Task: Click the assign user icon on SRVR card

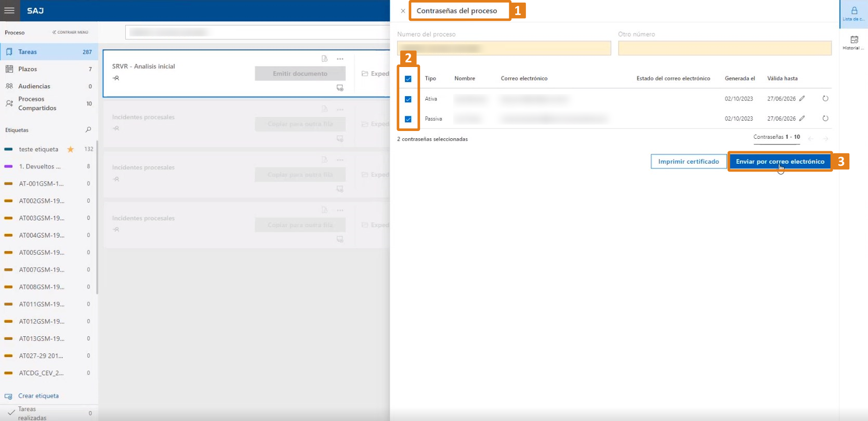Action: (x=116, y=78)
